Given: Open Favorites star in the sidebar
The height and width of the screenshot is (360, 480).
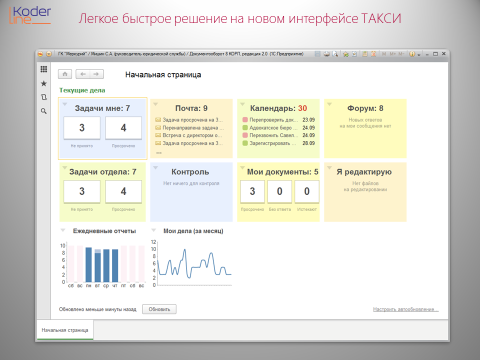Looking at the screenshot, I should point(44,83).
